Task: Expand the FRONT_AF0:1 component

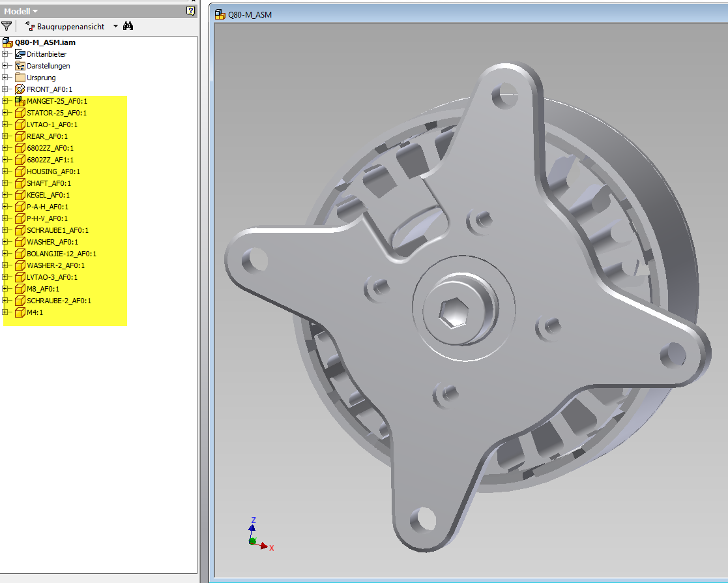Action: coord(5,89)
